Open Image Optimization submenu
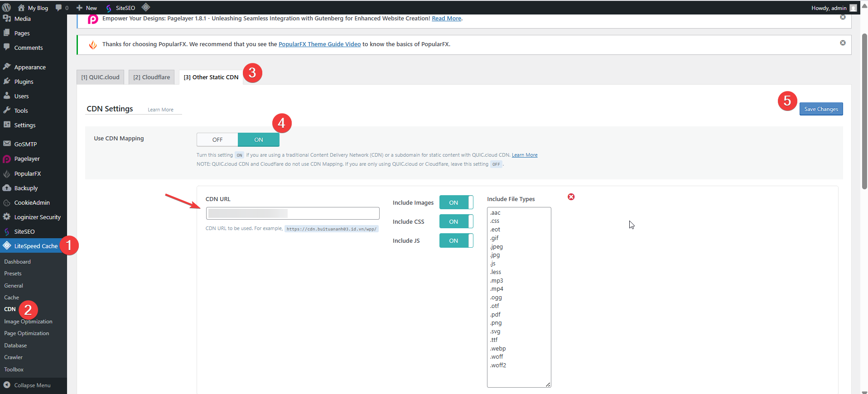868x394 pixels. [28, 322]
